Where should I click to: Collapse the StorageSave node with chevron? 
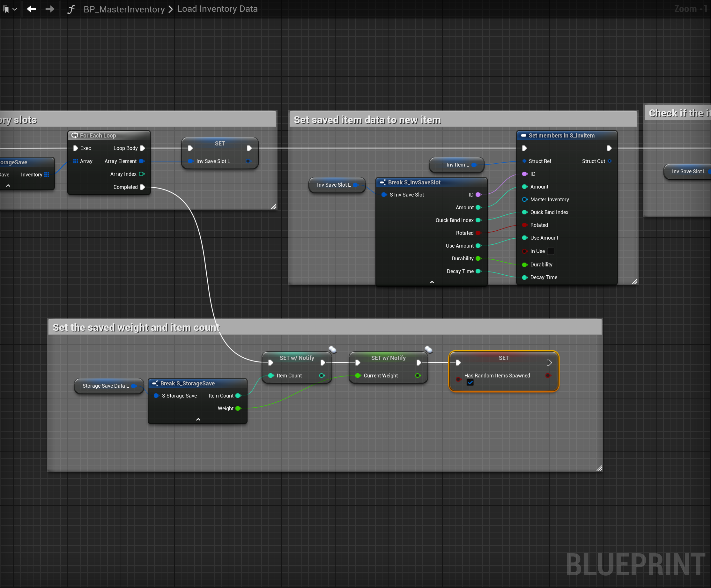[x=8, y=186]
